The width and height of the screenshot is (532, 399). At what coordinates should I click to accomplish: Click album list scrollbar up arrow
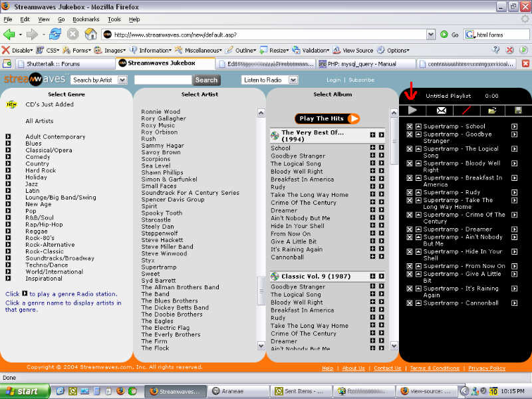click(x=394, y=112)
